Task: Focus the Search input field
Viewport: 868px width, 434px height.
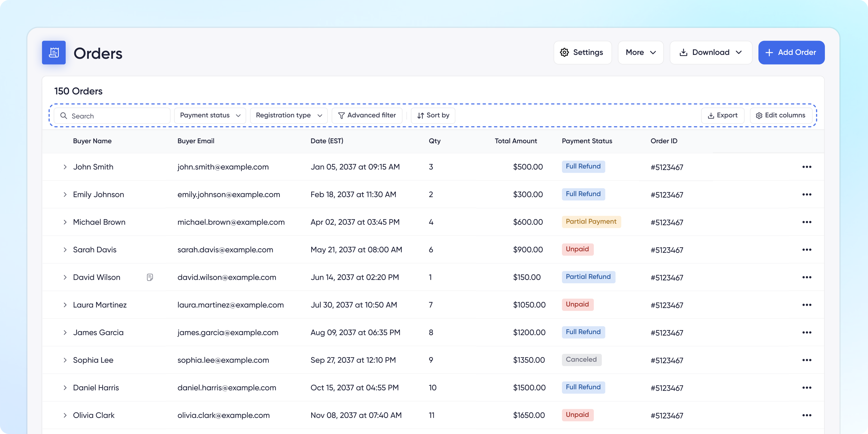Action: 112,116
